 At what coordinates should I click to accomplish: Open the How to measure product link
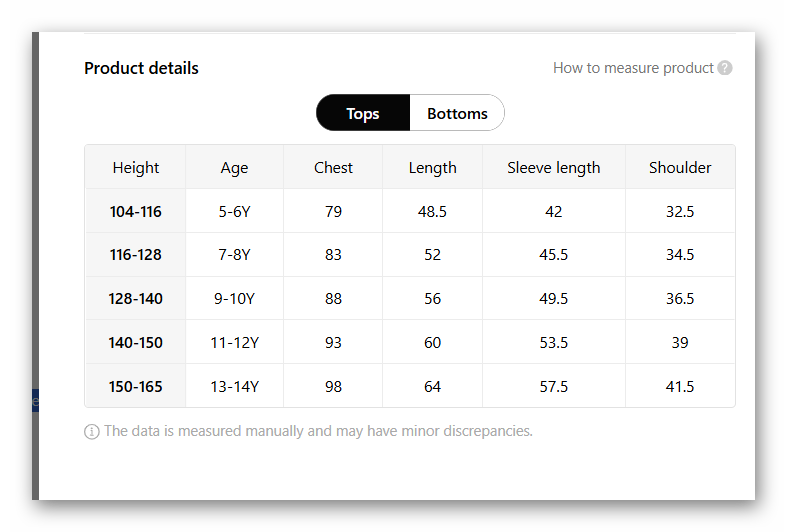633,68
